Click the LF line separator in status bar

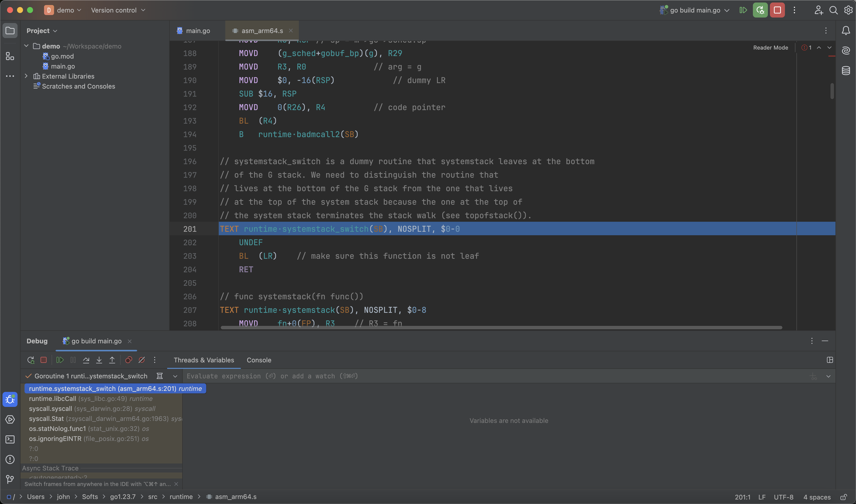point(762,497)
